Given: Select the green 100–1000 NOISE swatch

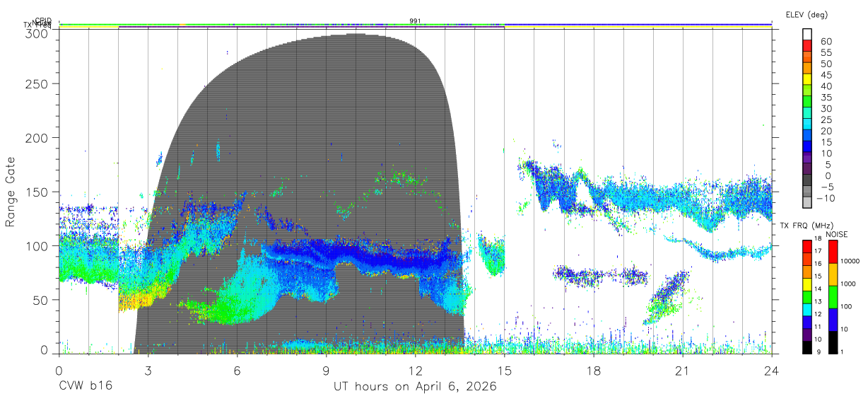Looking at the screenshot, I should tap(832, 296).
